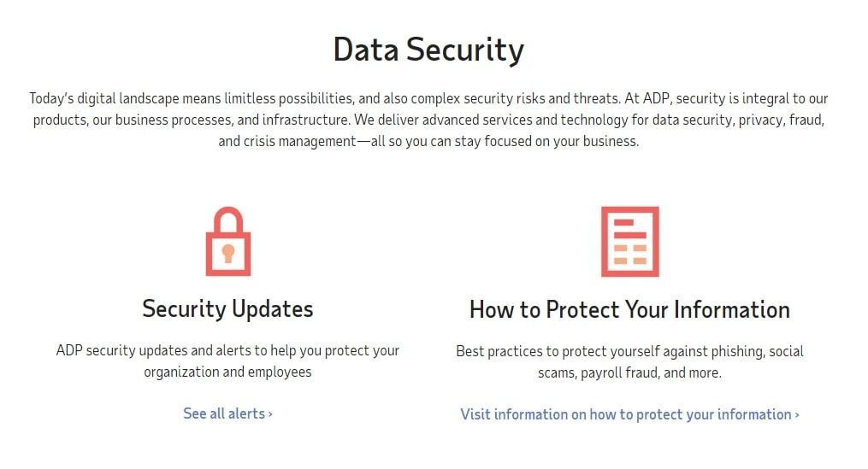
Task: Click the red document list icon
Action: coord(629,242)
